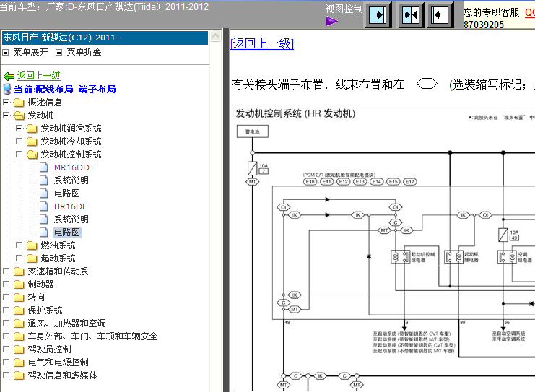This screenshot has height=392, width=535.
Task: Expand the 车身外部、车门、车顶和车辆安全 node
Action: click(x=6, y=336)
